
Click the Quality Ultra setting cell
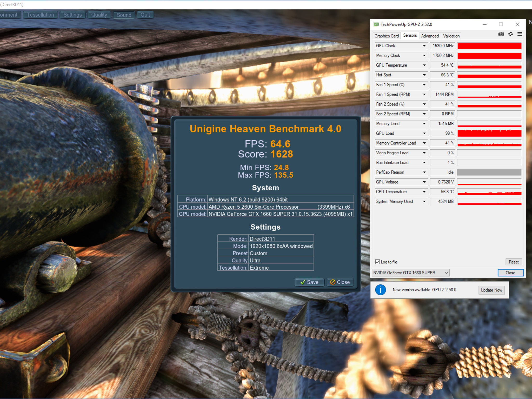[281, 261]
